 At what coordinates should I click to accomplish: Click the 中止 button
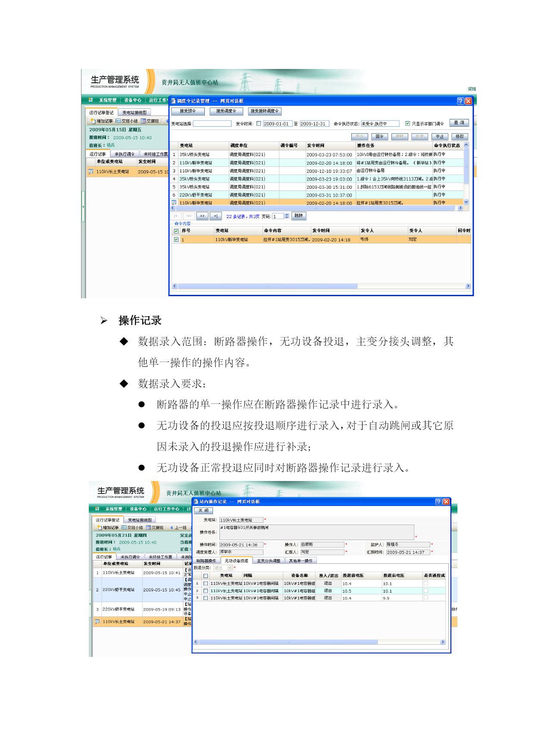(440, 137)
